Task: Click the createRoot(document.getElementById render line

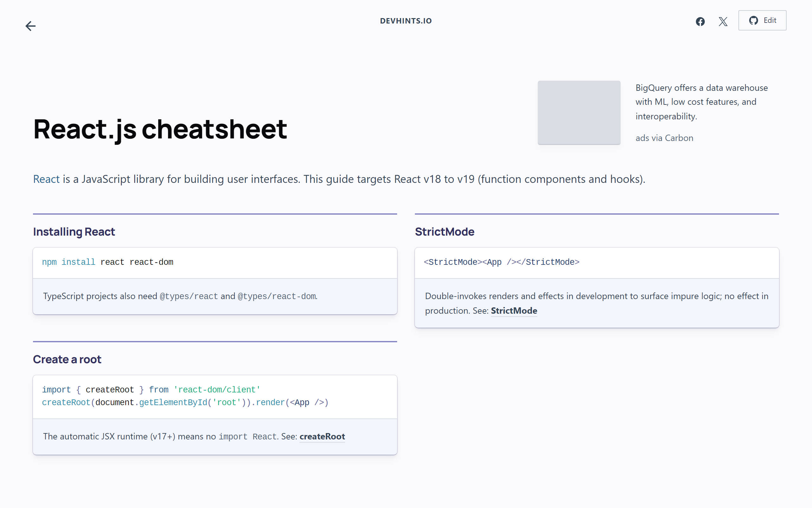Action: tap(185, 403)
